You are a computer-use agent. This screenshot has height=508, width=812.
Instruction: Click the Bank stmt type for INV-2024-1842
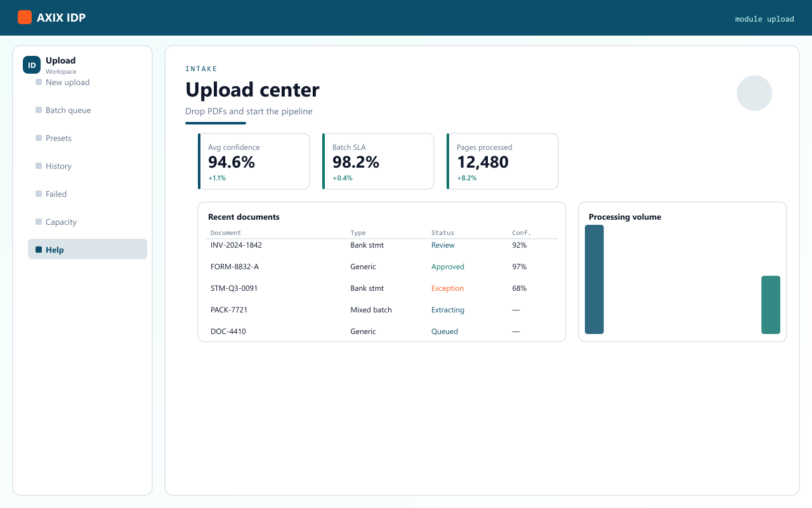367,245
